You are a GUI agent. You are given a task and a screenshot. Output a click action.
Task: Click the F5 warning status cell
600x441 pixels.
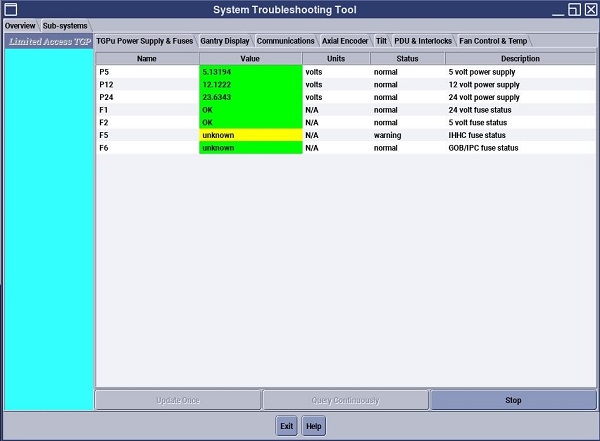[407, 135]
